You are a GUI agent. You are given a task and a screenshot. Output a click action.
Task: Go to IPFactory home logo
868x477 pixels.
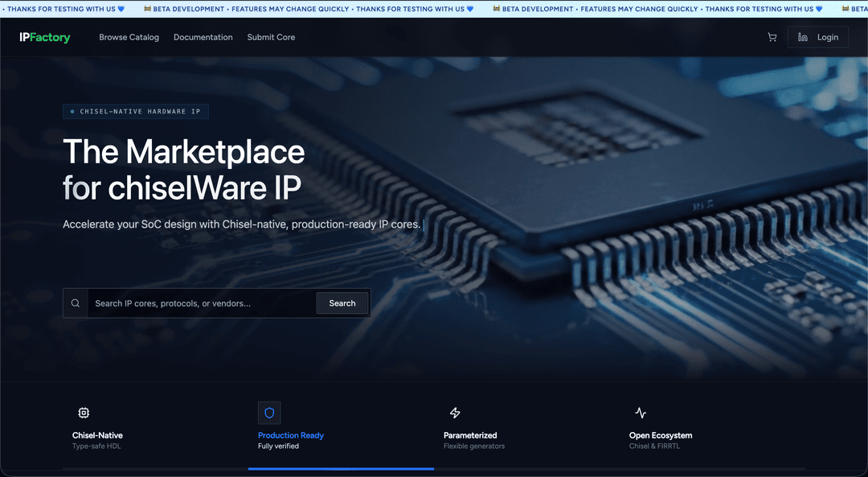[x=45, y=37]
